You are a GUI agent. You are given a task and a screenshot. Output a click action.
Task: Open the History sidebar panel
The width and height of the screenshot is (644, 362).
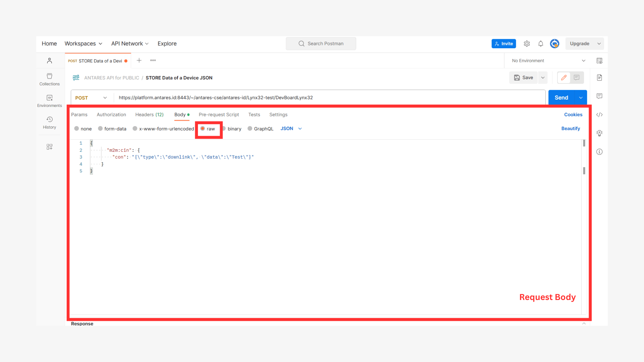[x=49, y=123]
